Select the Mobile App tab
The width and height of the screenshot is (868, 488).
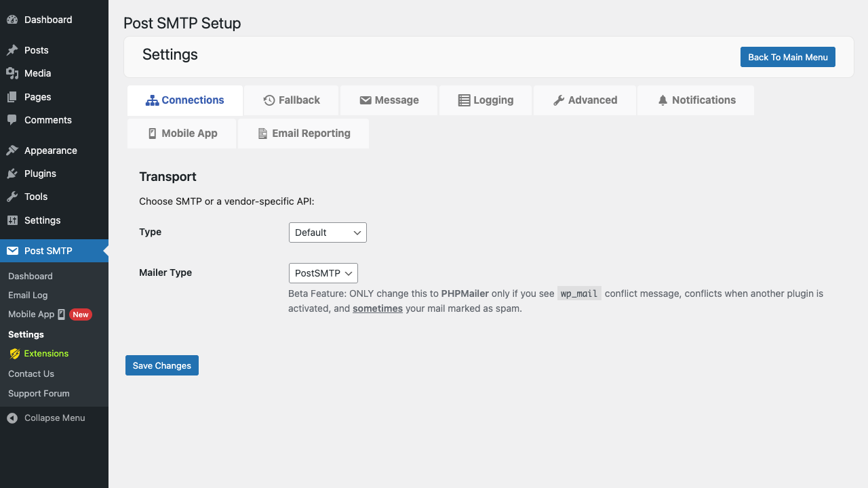coord(182,134)
